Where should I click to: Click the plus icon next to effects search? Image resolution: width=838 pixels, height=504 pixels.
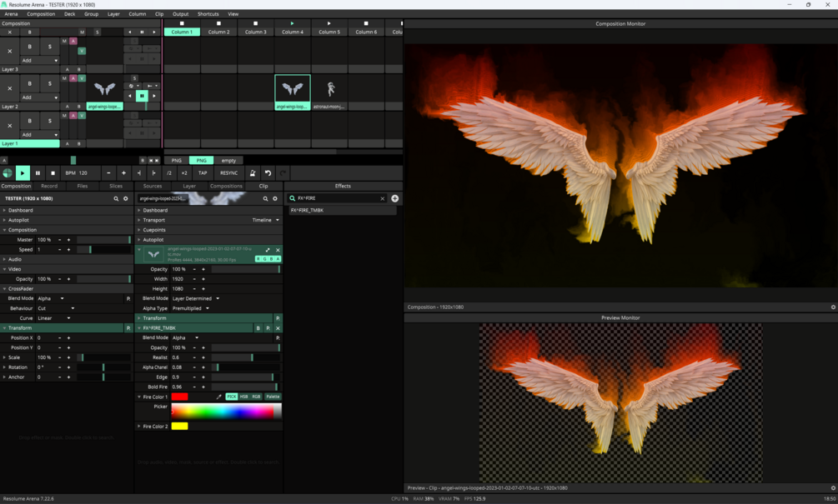[395, 198]
